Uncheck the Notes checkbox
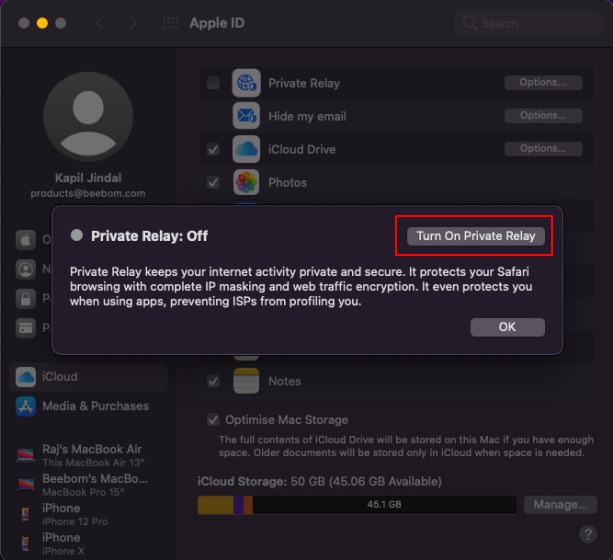The image size is (613, 560). pos(213,381)
